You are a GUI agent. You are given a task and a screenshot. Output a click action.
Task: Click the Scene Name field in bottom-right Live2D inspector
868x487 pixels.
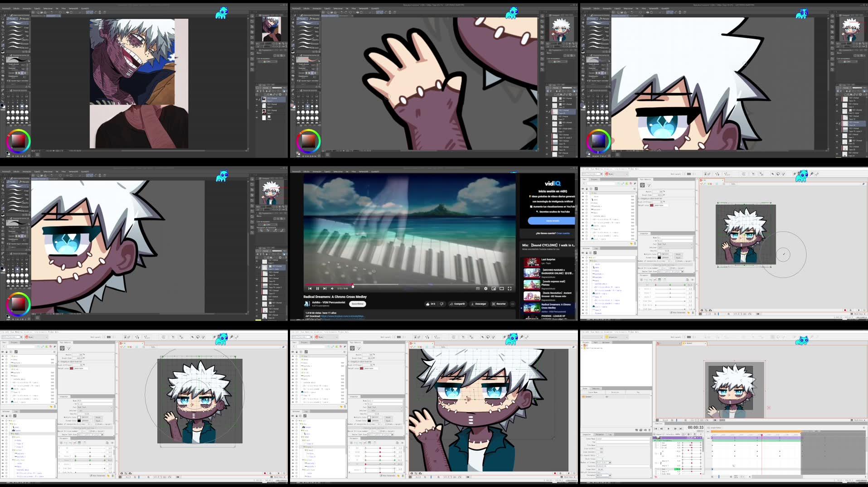[623, 439]
